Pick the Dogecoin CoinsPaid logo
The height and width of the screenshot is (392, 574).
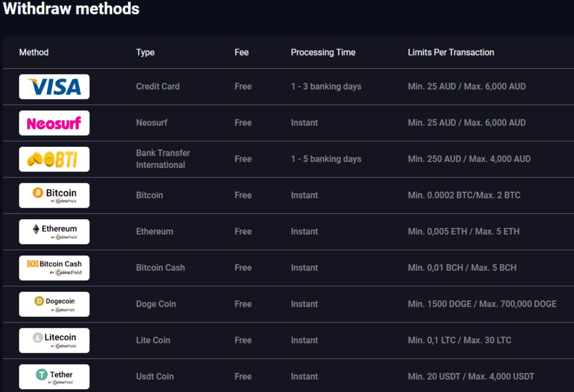pos(54,304)
